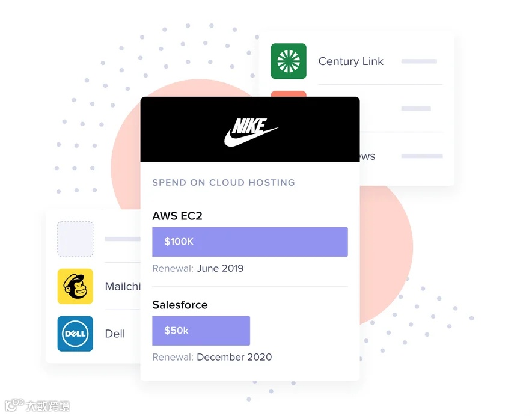Screen dimensions: 532x416
Task: Click the green Century Link logo icon
Action: [289, 61]
